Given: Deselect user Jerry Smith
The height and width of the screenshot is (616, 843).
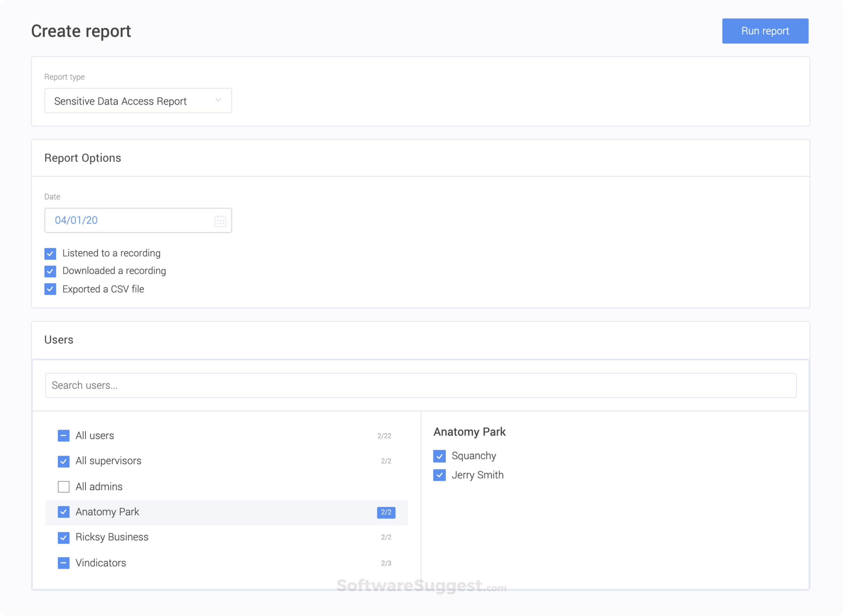Looking at the screenshot, I should click(439, 475).
